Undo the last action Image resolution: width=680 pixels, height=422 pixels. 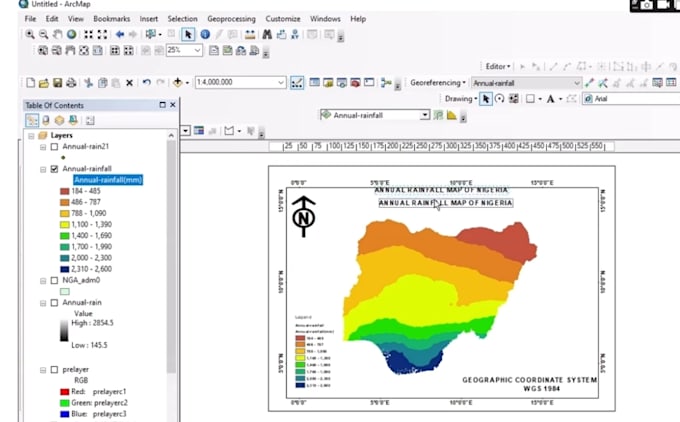[x=147, y=82]
